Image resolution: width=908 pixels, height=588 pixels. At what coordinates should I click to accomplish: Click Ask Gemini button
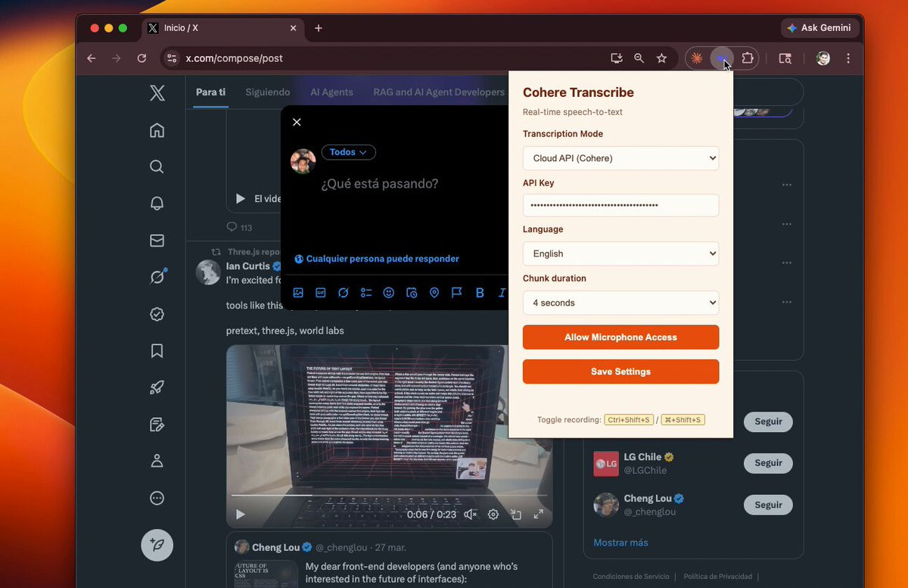[819, 28]
